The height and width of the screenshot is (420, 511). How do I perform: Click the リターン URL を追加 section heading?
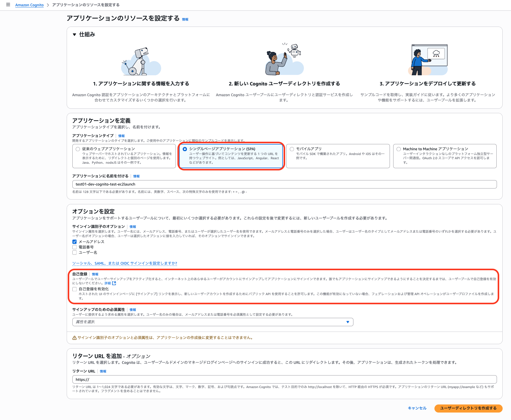click(x=111, y=356)
